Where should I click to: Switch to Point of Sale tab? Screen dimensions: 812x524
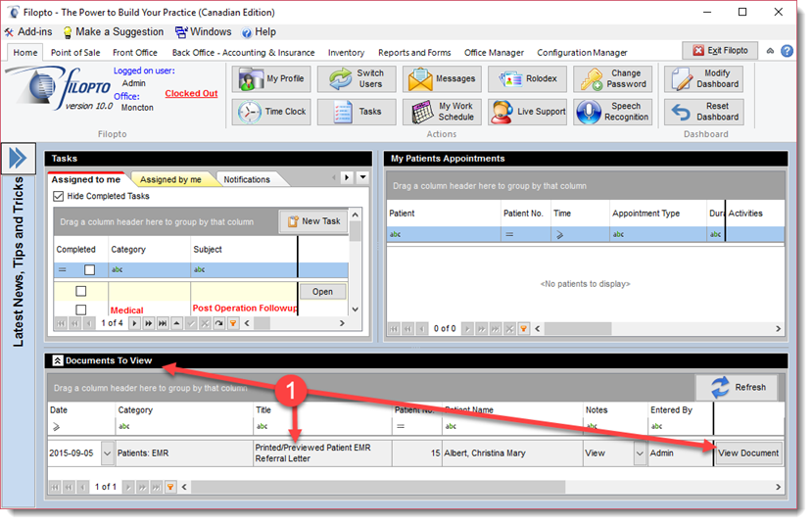pos(75,52)
